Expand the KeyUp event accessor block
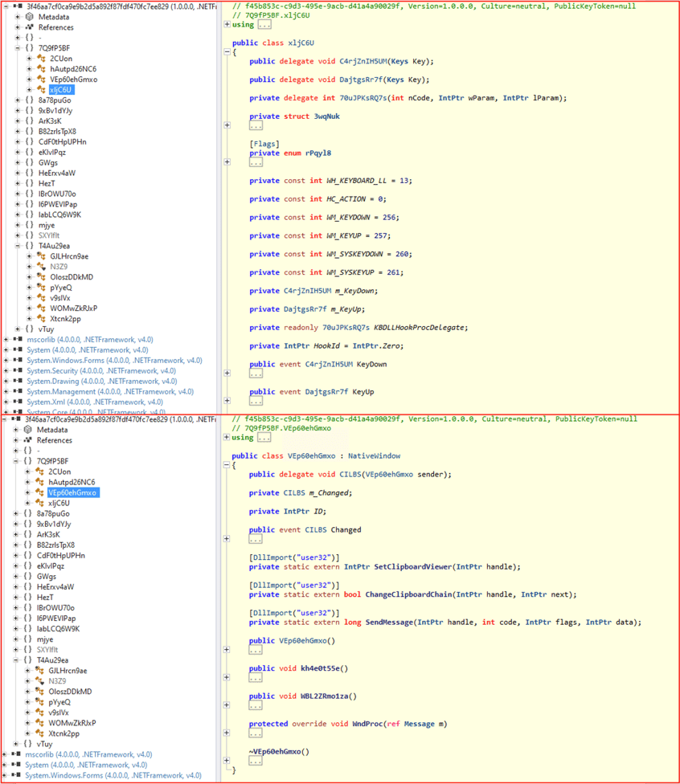 pyautogui.click(x=227, y=401)
